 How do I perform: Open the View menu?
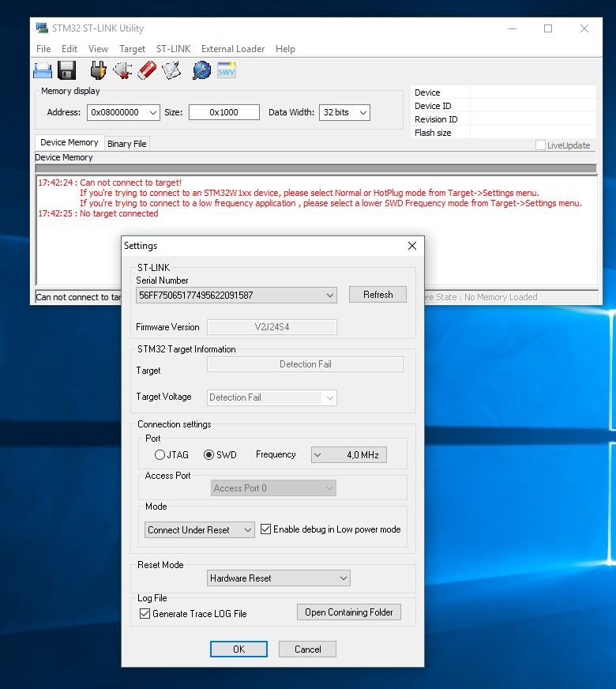point(98,49)
